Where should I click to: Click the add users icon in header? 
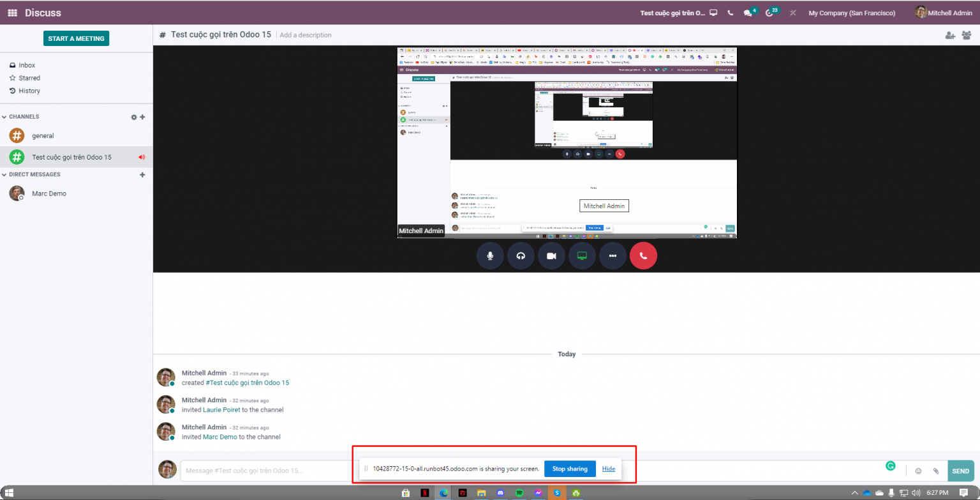pyautogui.click(x=950, y=35)
